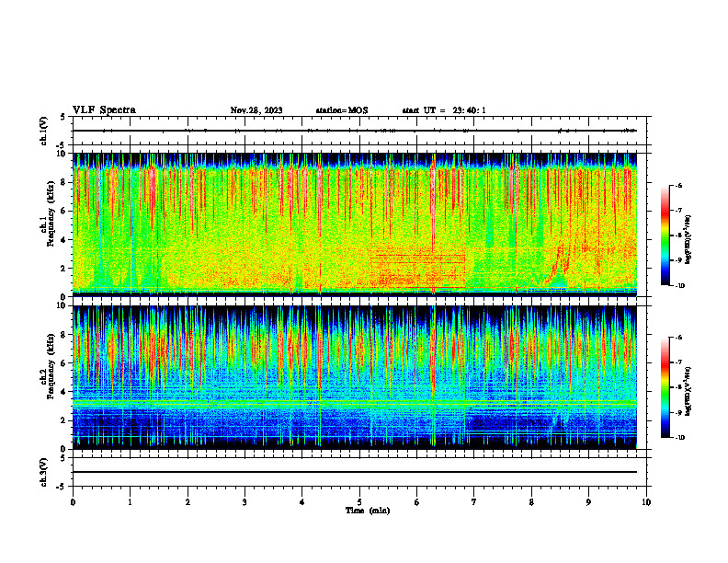Click the ch.2 colorbar log(PSD) unit label

click(688, 392)
